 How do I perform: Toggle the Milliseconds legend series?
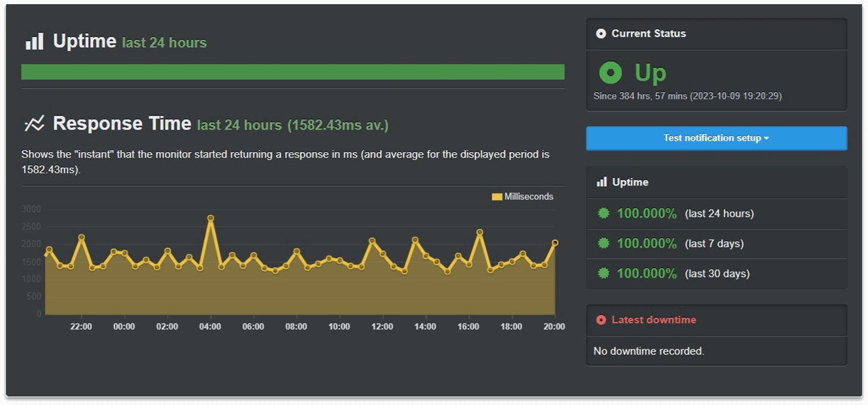click(x=522, y=197)
